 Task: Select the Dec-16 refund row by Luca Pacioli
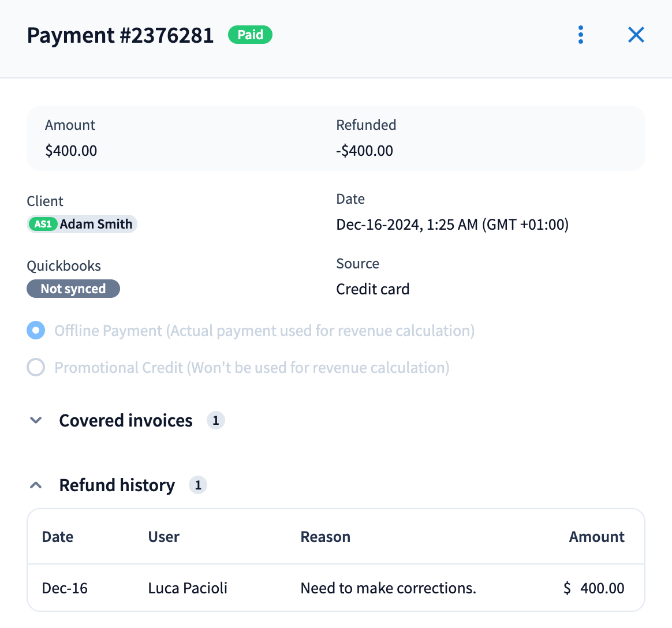(336, 588)
